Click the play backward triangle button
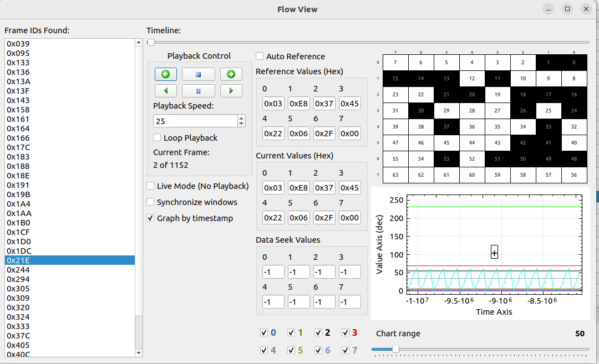The image size is (599, 364). point(165,91)
